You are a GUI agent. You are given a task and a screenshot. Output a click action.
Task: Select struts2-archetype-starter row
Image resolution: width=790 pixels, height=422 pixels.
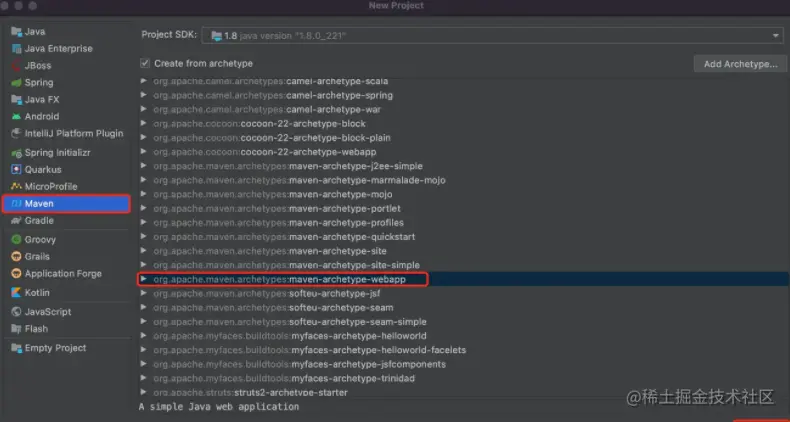[464, 392]
